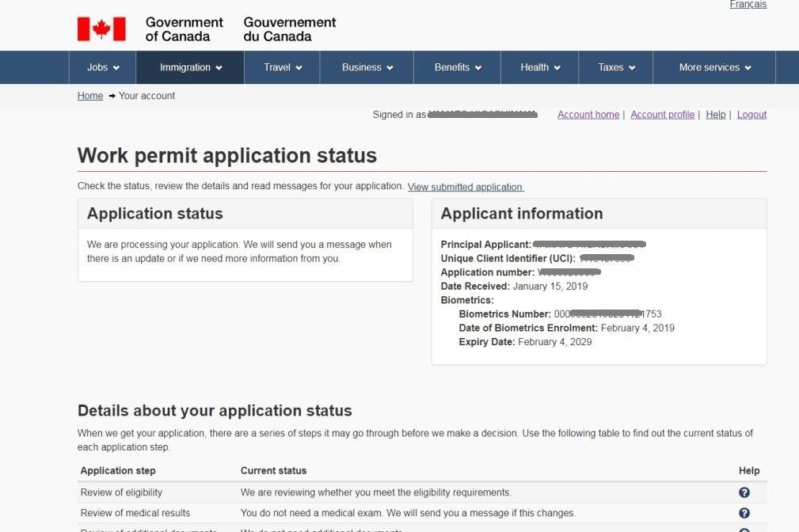Open the More services menu
The height and width of the screenshot is (532, 799).
[714, 67]
